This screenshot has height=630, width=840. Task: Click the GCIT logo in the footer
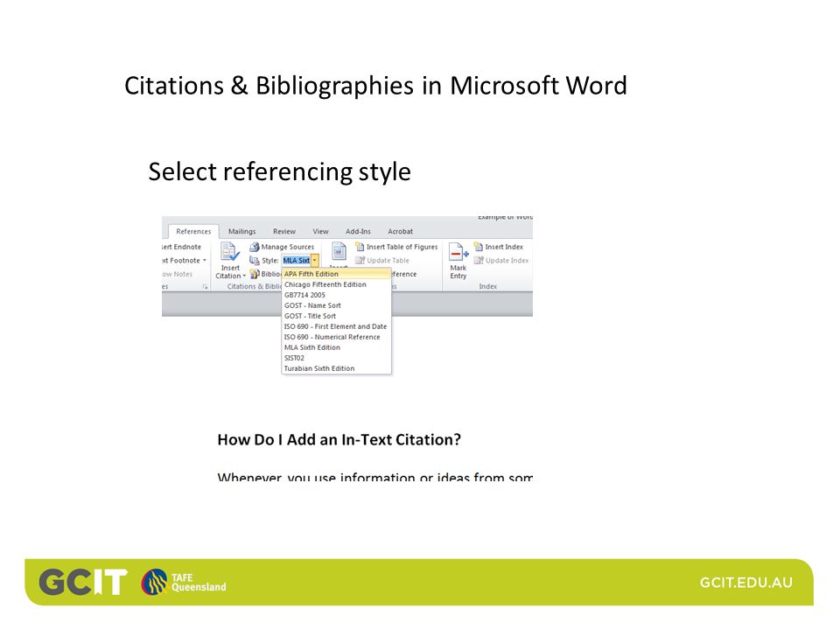click(83, 582)
